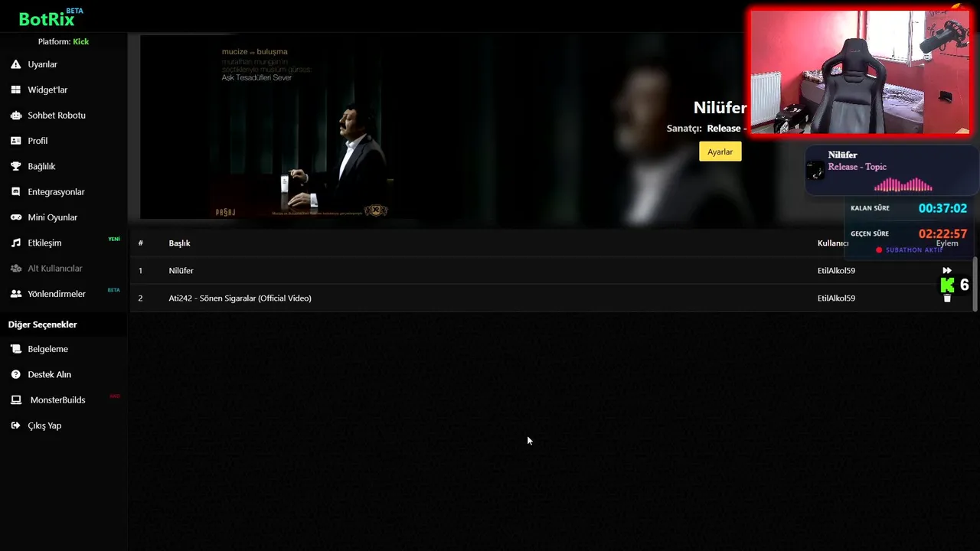Click the Alt Kullanıcılar people icon

(15, 269)
